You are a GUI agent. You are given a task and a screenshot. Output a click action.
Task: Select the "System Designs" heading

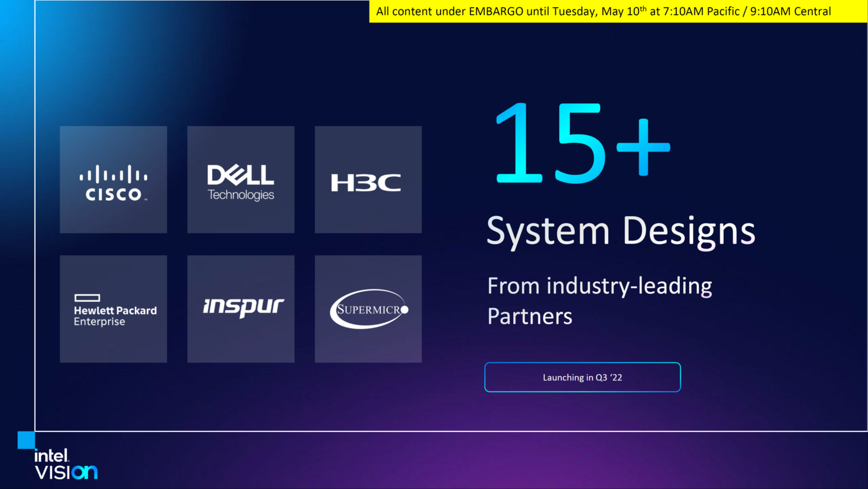[x=621, y=231]
